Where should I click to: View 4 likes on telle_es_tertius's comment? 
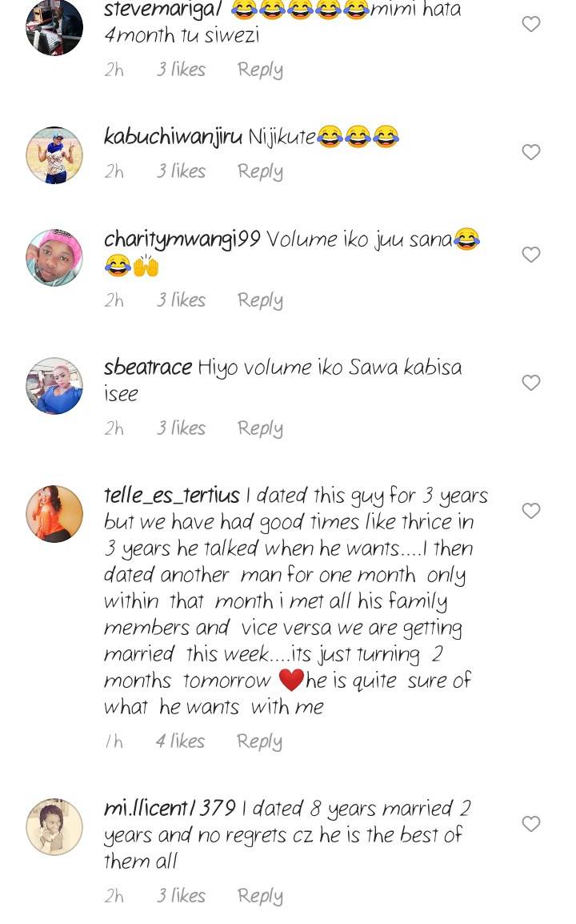click(180, 741)
